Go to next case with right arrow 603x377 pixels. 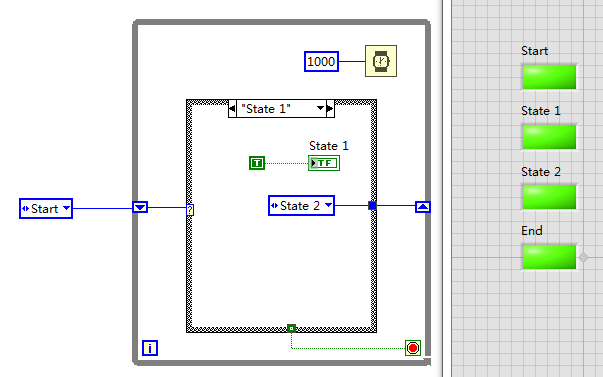tap(330, 109)
